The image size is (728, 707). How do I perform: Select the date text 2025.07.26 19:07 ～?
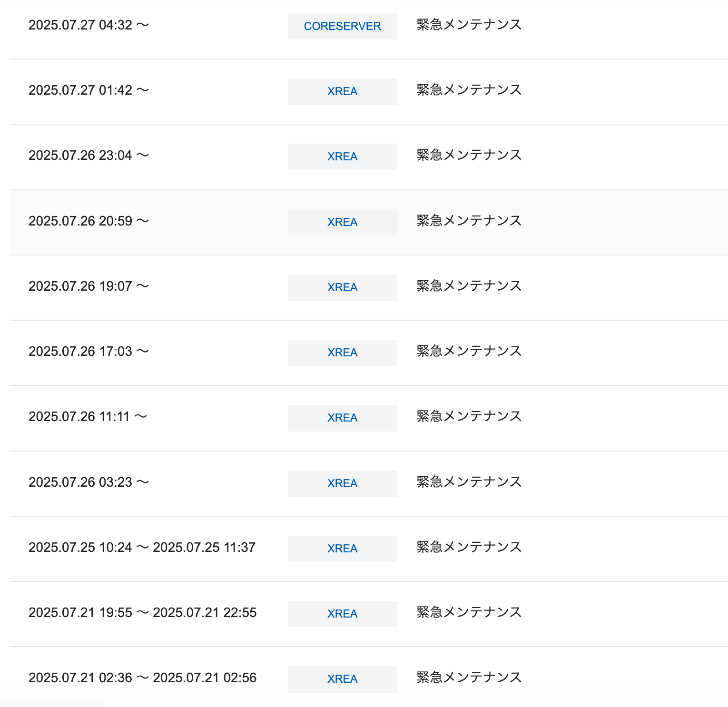[89, 286]
